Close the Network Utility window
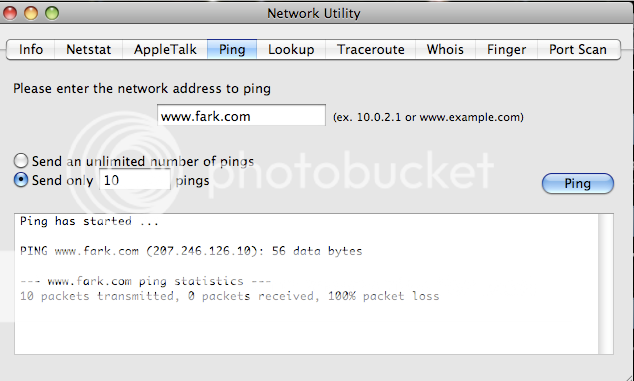634x381 pixels. 10,13
